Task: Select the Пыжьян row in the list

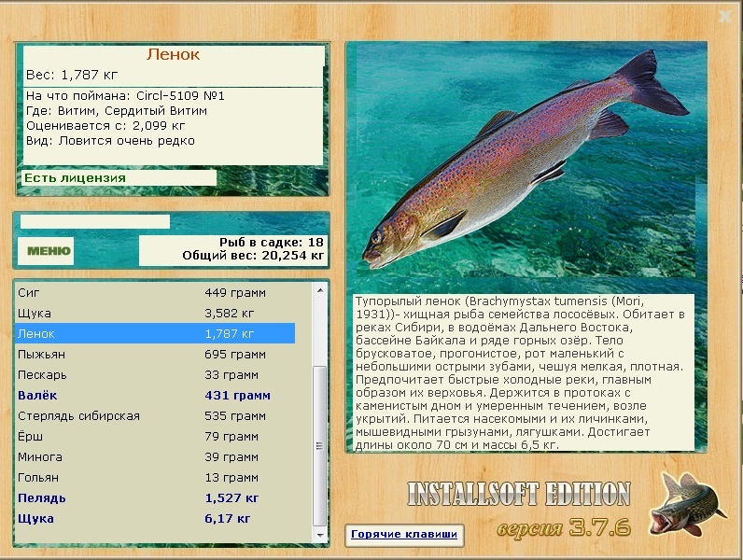Action: pyautogui.click(x=157, y=355)
